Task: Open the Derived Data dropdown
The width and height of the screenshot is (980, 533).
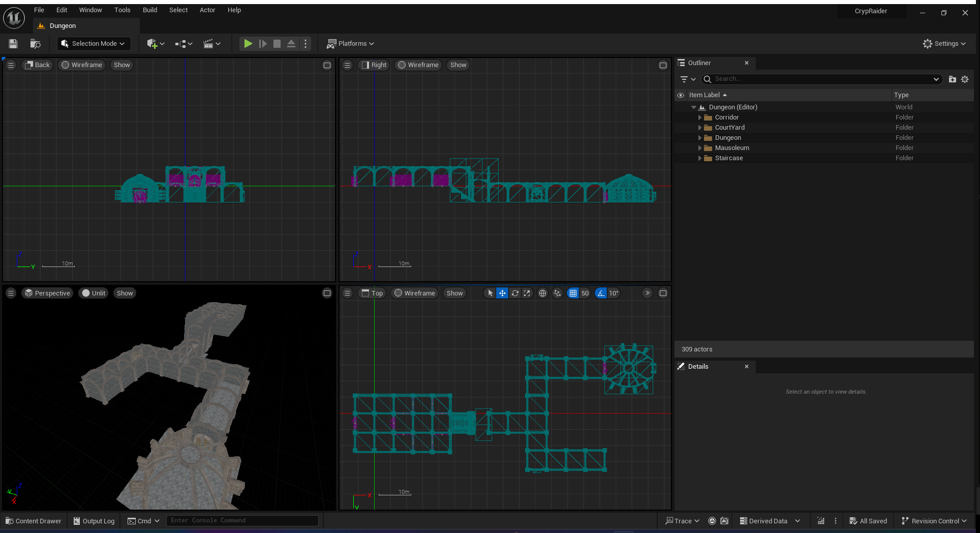Action: coord(770,521)
